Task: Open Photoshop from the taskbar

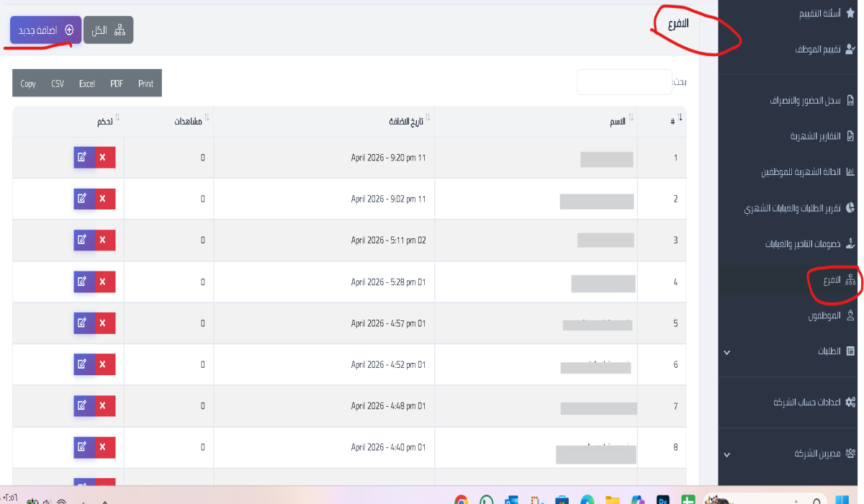Action: [663, 500]
